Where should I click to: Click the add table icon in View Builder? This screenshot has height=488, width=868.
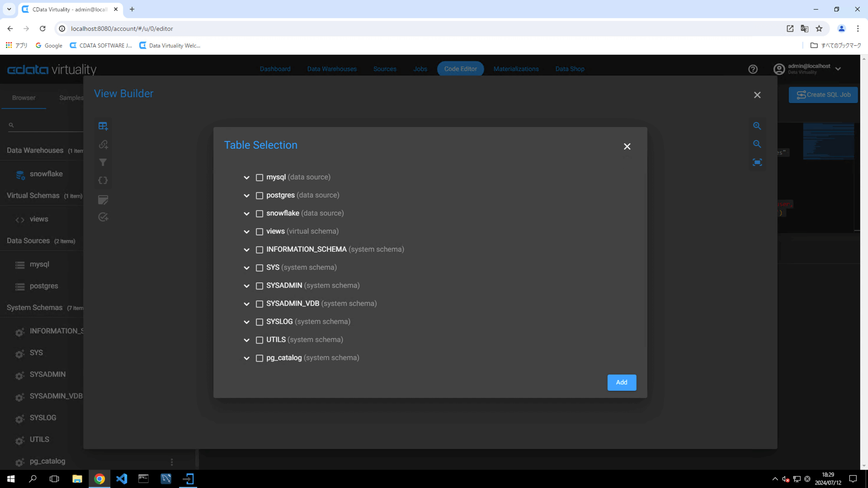(103, 126)
